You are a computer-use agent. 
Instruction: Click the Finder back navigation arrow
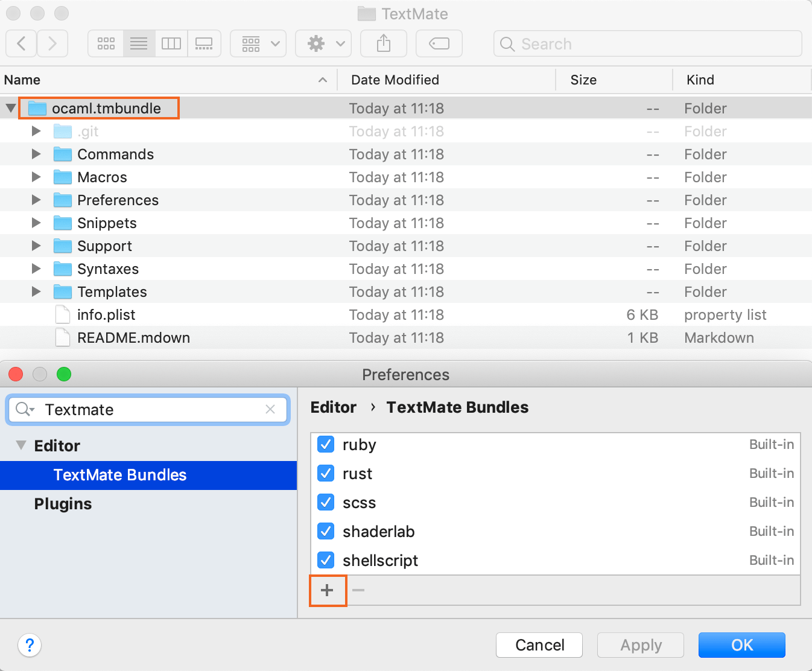(21, 43)
